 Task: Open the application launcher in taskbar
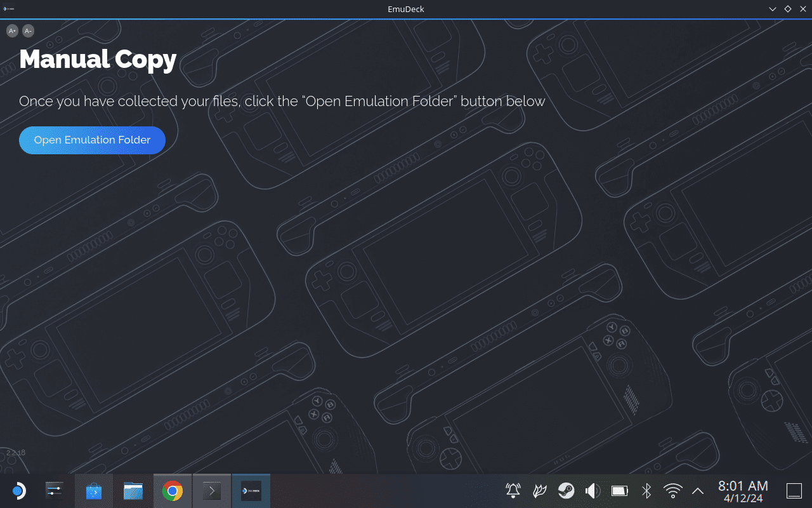click(18, 491)
